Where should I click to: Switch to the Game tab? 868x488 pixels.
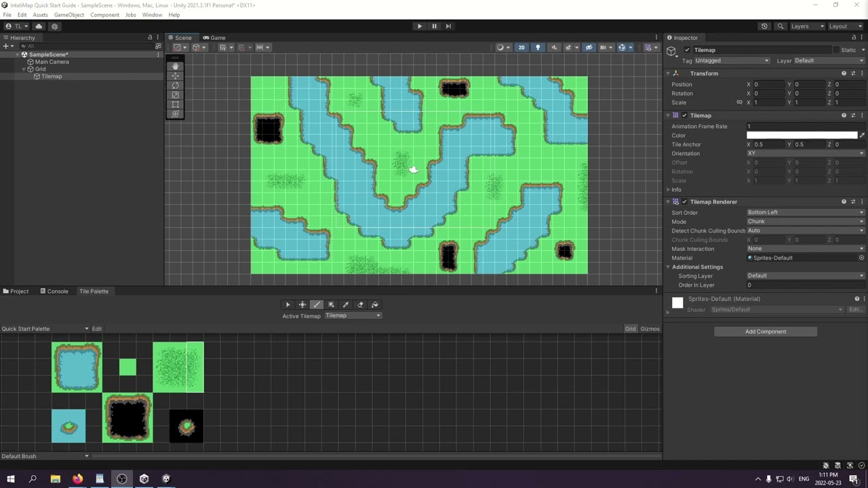pos(214,38)
